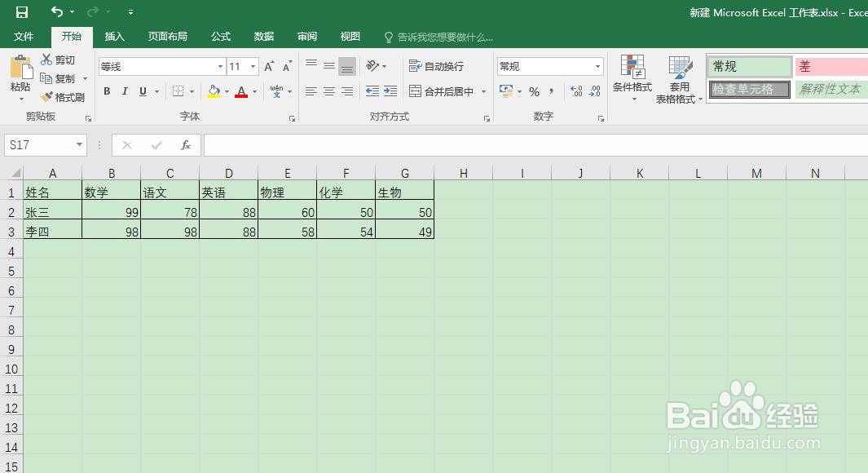The height and width of the screenshot is (473, 868).
Task: Open the 公式 ribbon tab
Action: [220, 36]
